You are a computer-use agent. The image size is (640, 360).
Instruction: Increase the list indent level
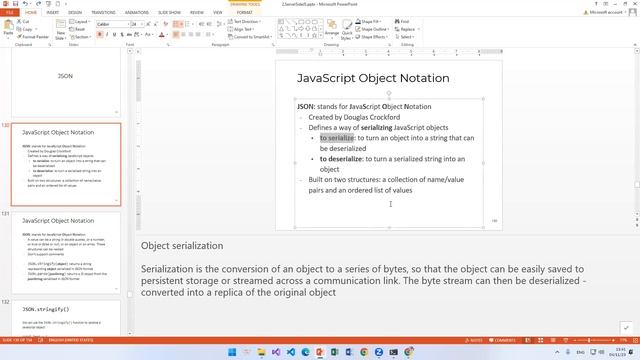point(209,24)
